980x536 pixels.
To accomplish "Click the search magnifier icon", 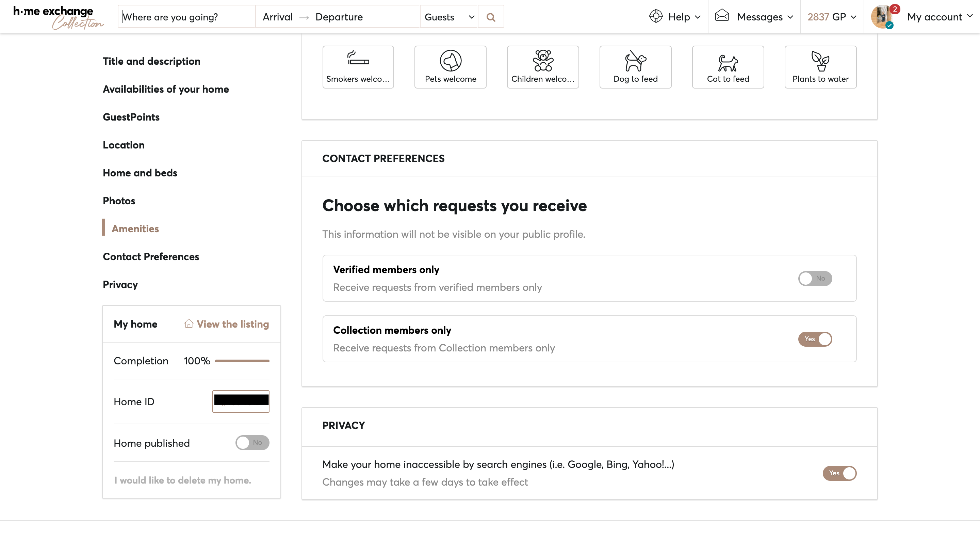I will [491, 17].
